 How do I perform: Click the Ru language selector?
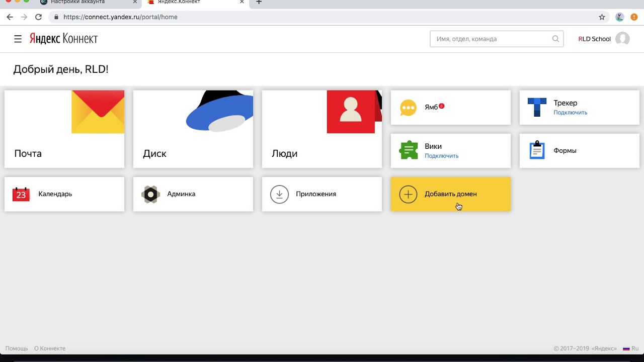tap(635, 348)
